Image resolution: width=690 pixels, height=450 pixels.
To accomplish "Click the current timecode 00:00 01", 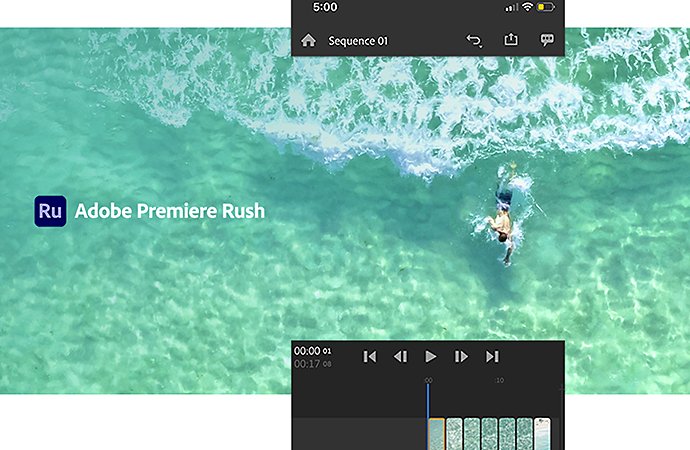I will (312, 351).
